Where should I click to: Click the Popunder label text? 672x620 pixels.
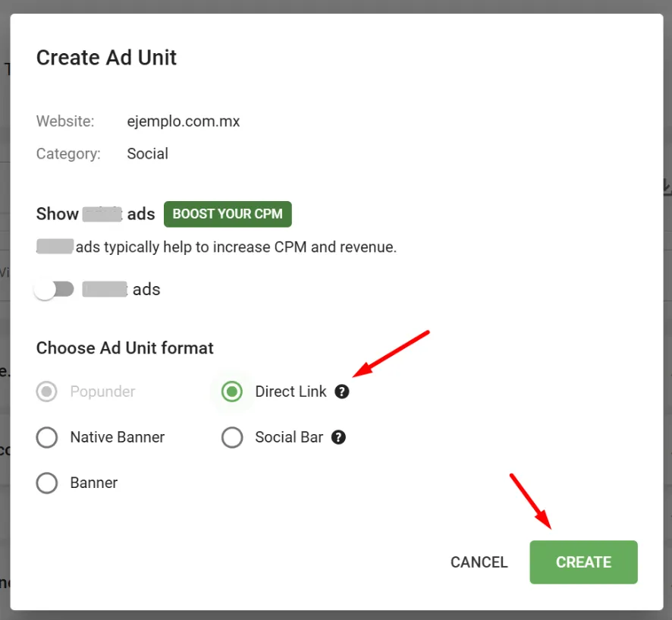coord(102,392)
